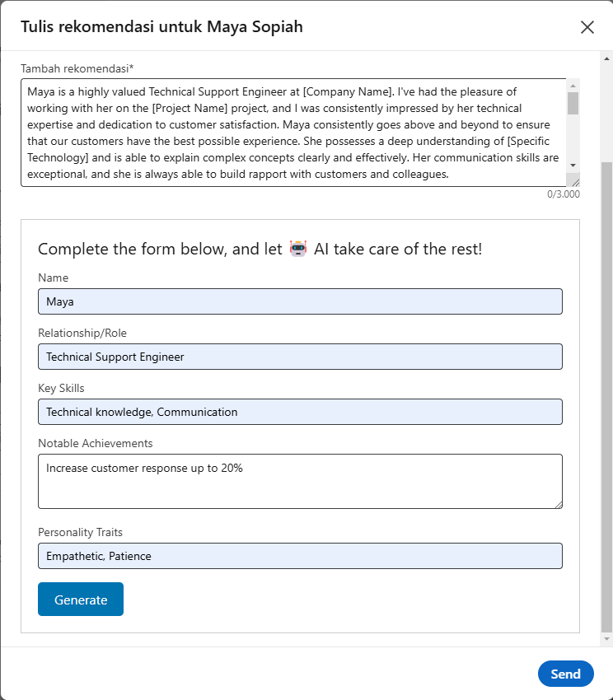The width and height of the screenshot is (613, 700).
Task: Click in the Tambah rekomendasi text area
Action: 293,133
